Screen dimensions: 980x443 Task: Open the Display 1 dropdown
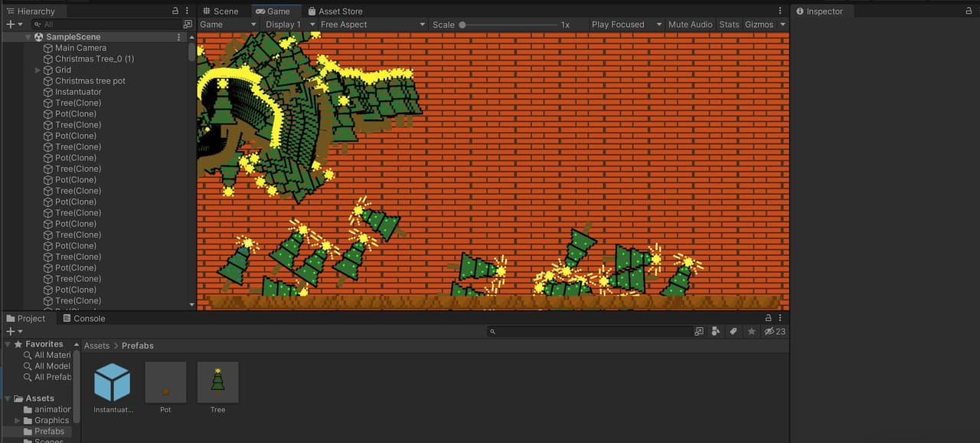289,25
